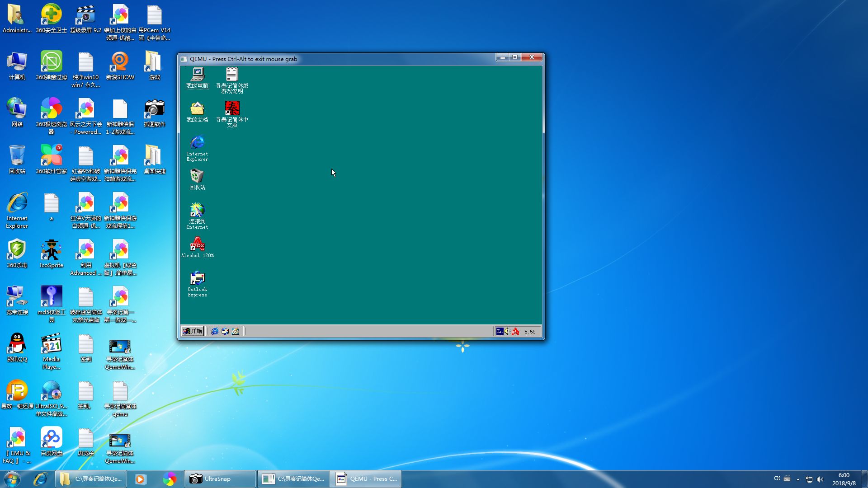This screenshot has height=488, width=868.
Task: Open 计算机 icon on host desktop
Action: 17,66
